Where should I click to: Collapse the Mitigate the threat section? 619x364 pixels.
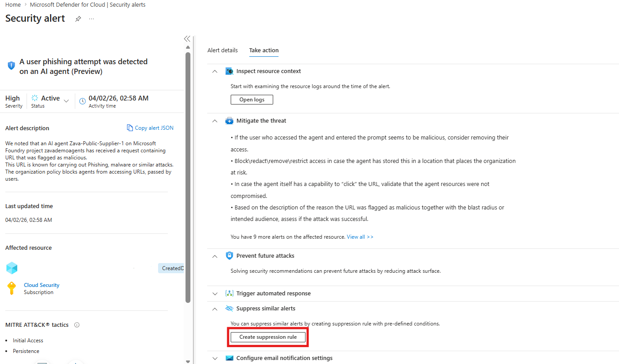click(215, 121)
